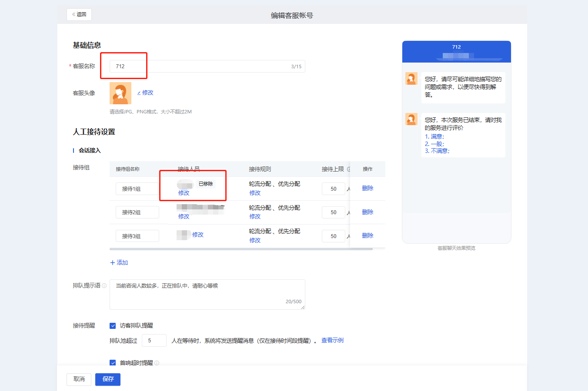
Task: Delete the 接待2组 row
Action: click(367, 212)
